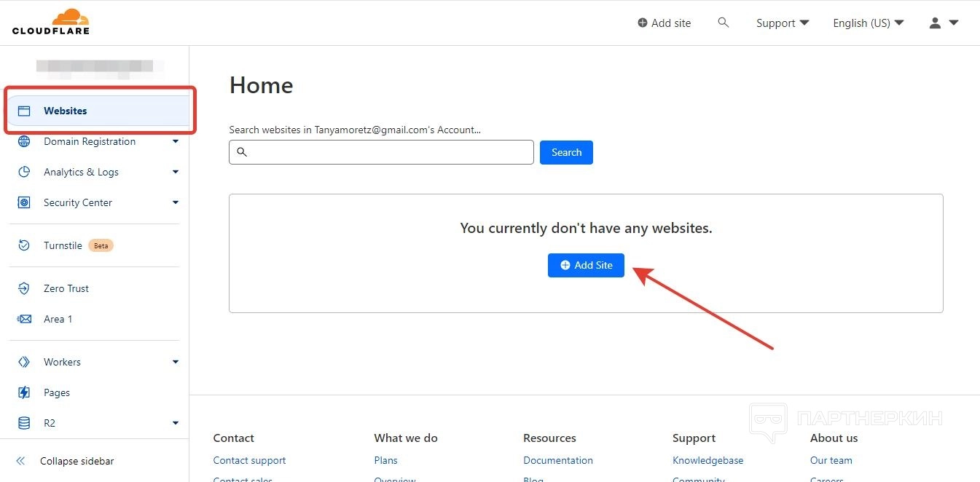
Task: Open the English (US) language dropdown
Action: (x=869, y=23)
